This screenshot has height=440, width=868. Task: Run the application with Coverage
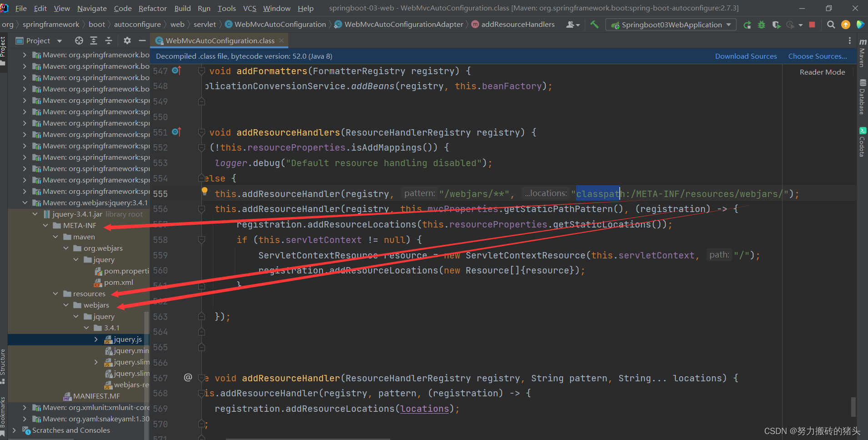pyautogui.click(x=776, y=25)
